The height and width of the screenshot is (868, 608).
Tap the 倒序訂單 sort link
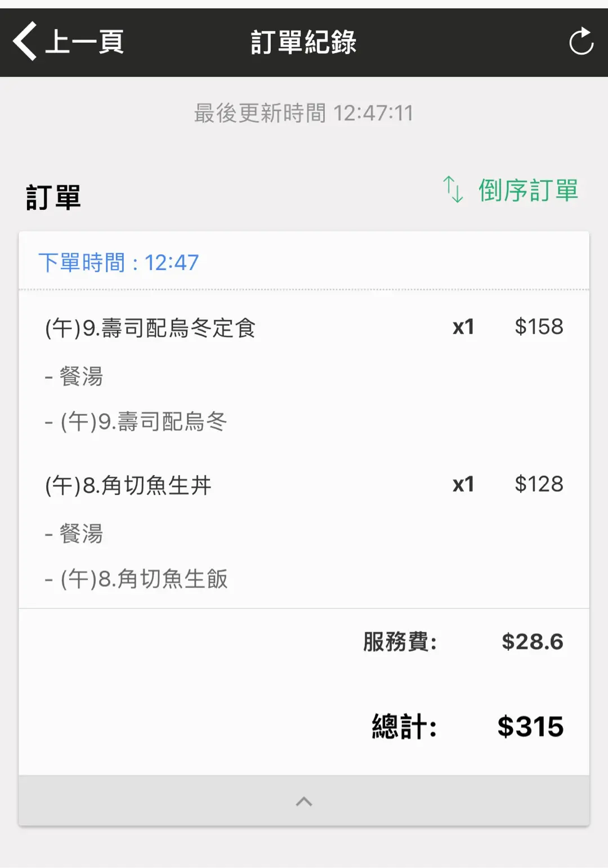pyautogui.click(x=527, y=190)
